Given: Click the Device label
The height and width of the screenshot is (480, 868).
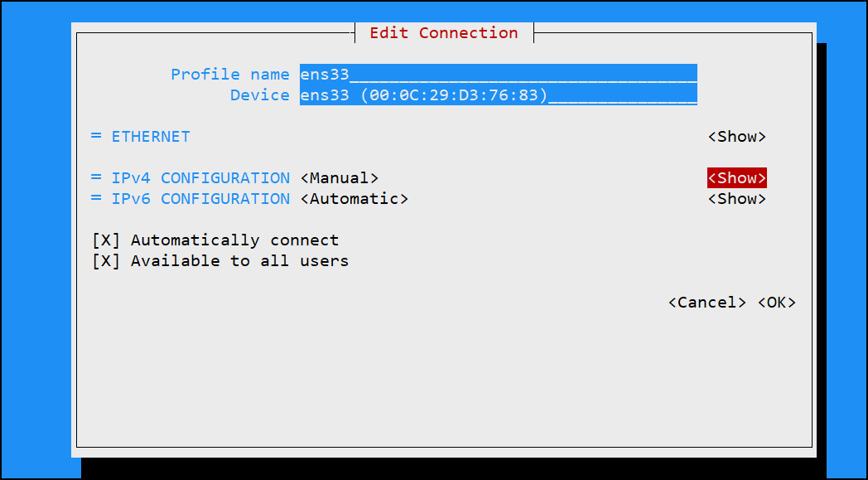Looking at the screenshot, I should point(259,95).
